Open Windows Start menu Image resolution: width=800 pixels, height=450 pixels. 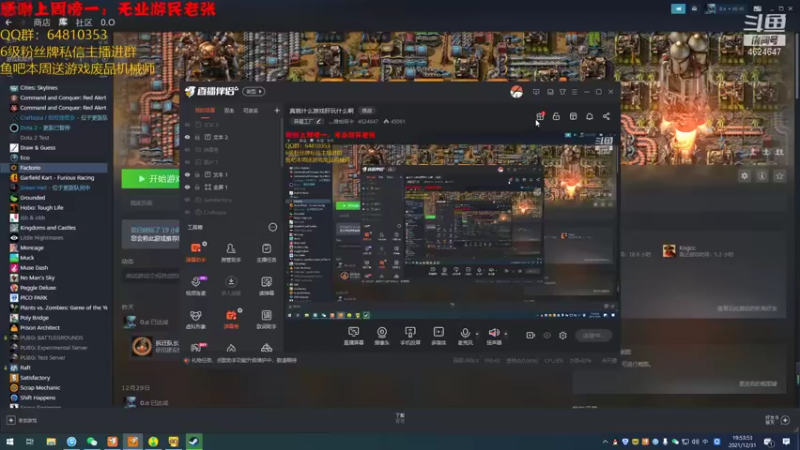click(10, 441)
